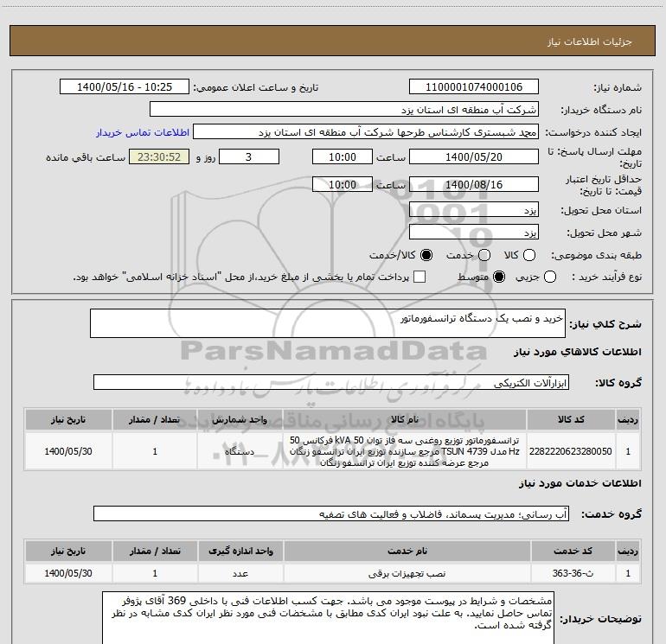This screenshot has height=644, width=666.
Task: Select the کالا/خدمت radio button
Action: coord(426,255)
